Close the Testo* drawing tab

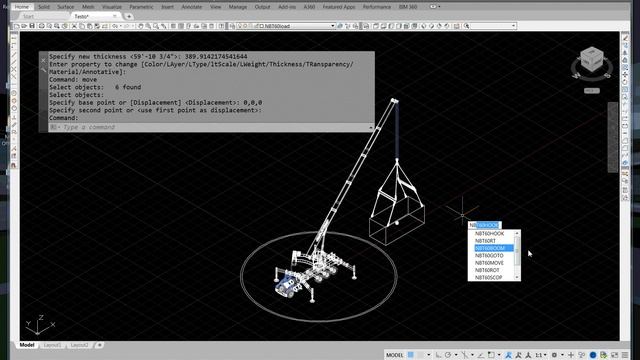click(115, 16)
